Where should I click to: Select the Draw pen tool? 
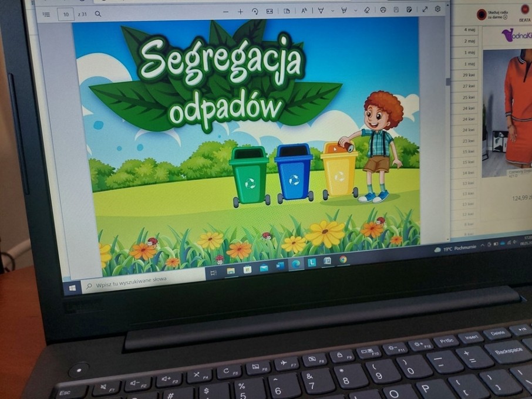pyautogui.click(x=321, y=11)
